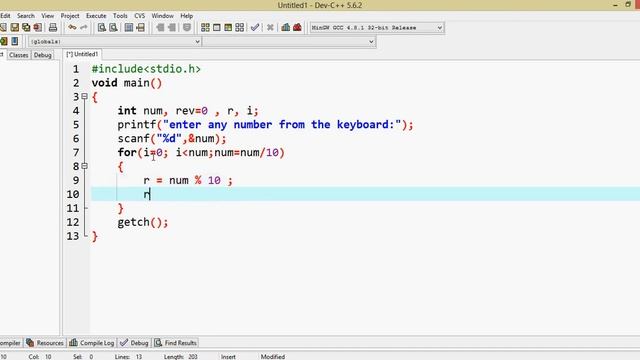This screenshot has height=360, width=640.
Task: Open the Find Results bottom tab
Action: tap(176, 343)
